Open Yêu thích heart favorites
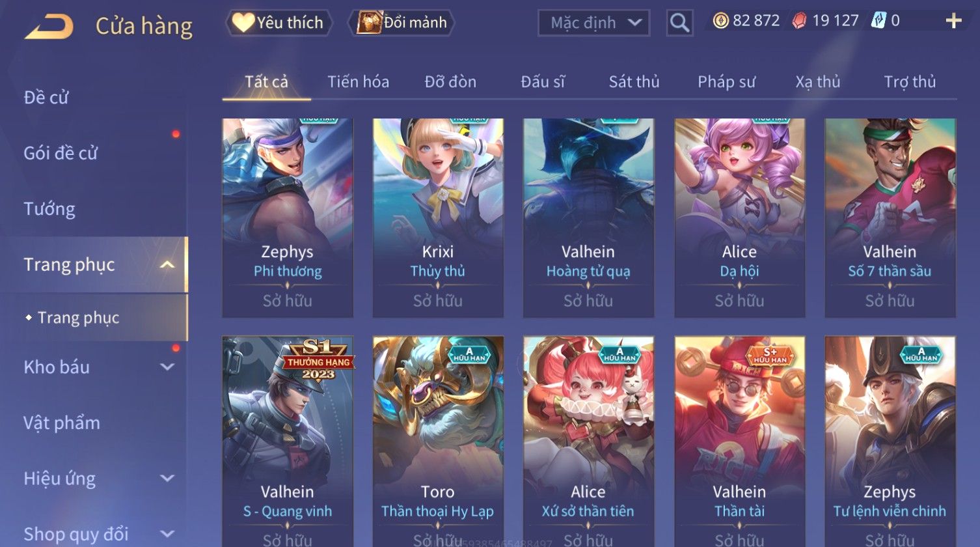 coord(279,23)
